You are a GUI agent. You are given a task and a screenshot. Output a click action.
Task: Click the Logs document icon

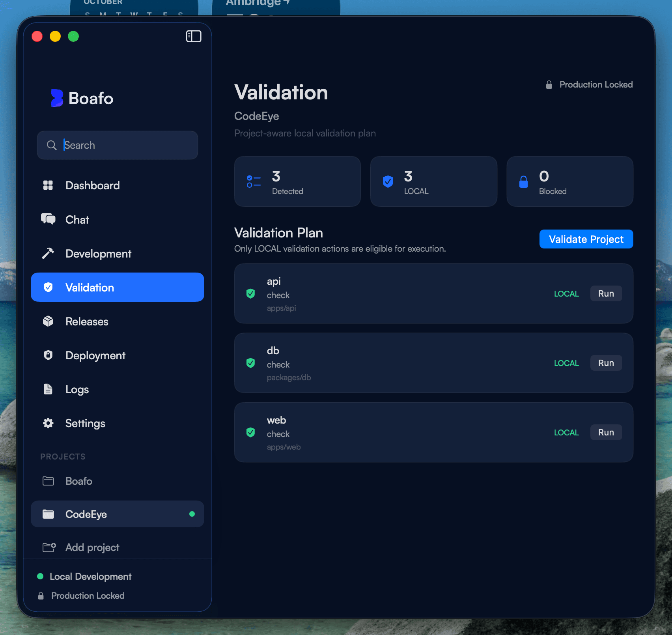point(48,389)
